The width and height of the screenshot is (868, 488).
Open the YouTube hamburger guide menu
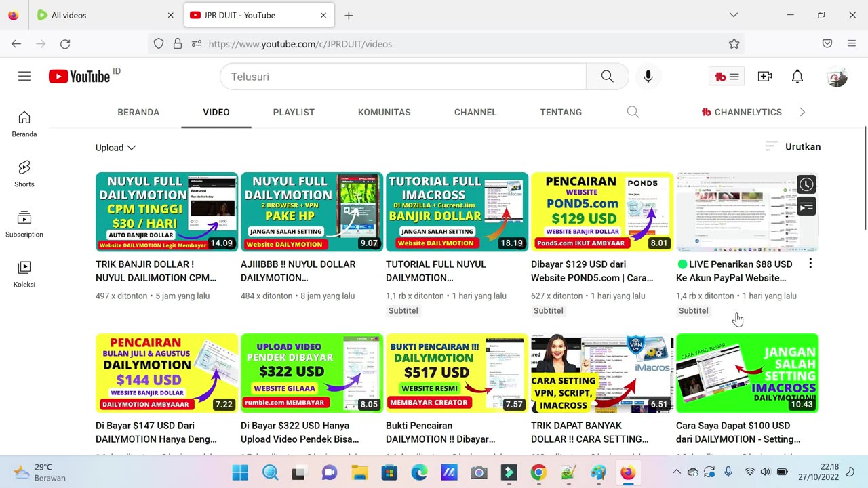point(24,77)
